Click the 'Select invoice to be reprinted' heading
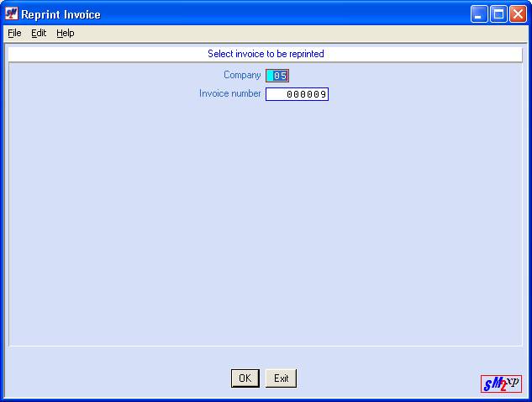Image resolution: width=532 pixels, height=402 pixels. [266, 54]
